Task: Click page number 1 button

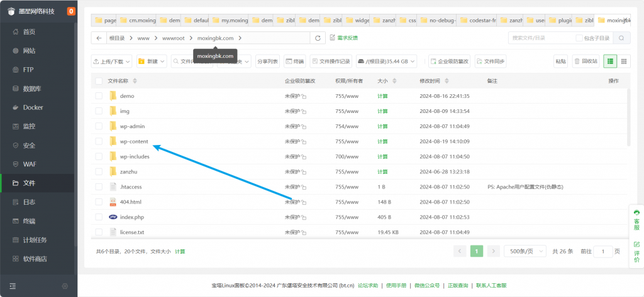Action: (x=477, y=251)
